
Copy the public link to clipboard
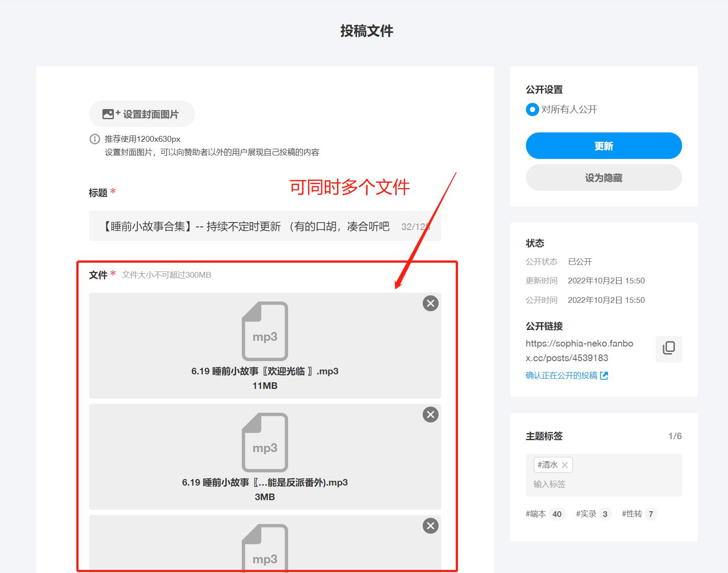click(x=668, y=349)
